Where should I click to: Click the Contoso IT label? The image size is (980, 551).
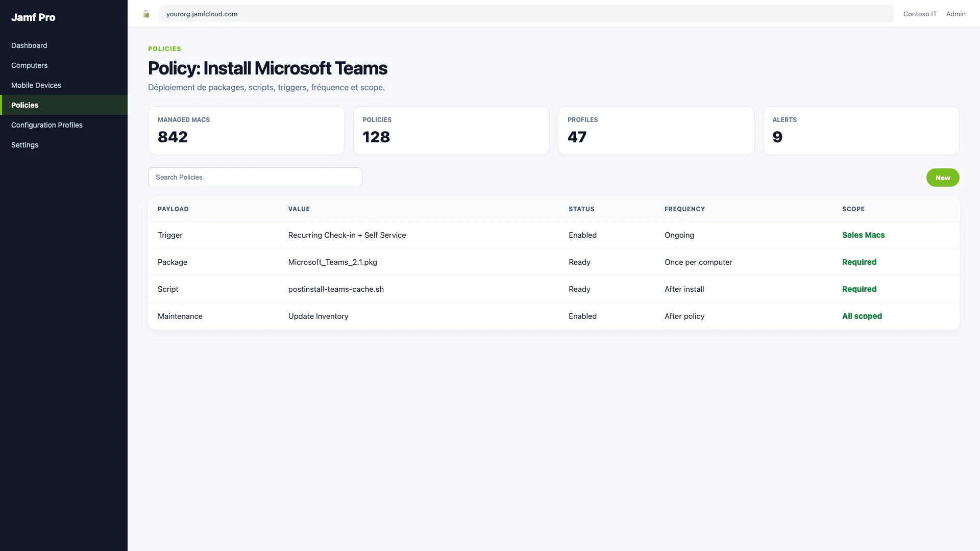point(920,14)
